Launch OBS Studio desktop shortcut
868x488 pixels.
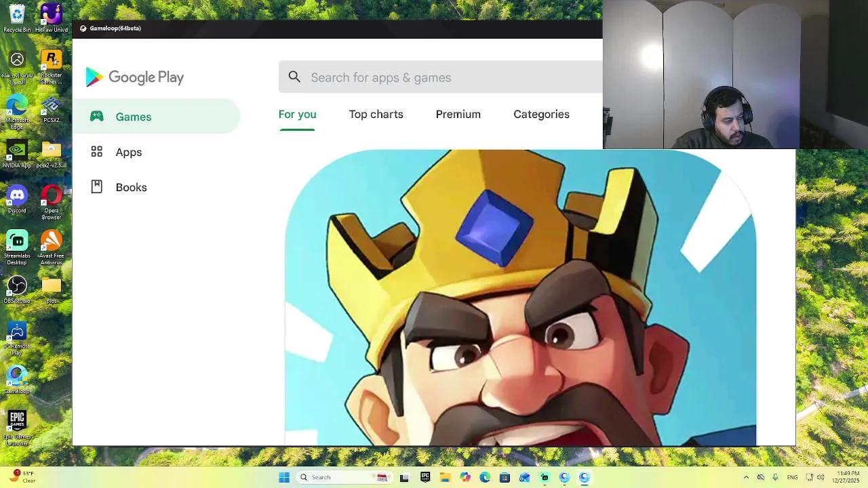pos(17,289)
